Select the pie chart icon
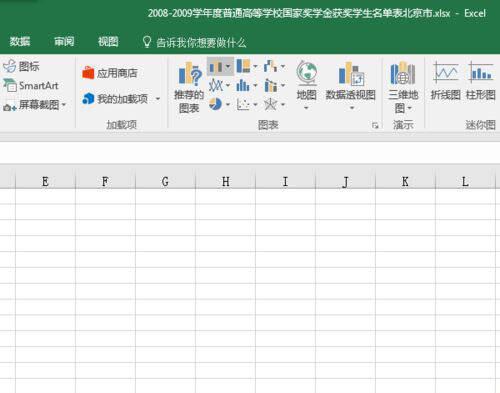500x393 pixels. tap(216, 104)
